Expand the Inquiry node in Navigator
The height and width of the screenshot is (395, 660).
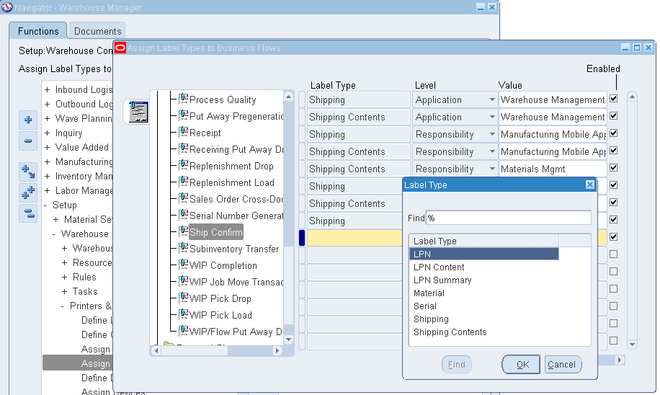[x=47, y=133]
